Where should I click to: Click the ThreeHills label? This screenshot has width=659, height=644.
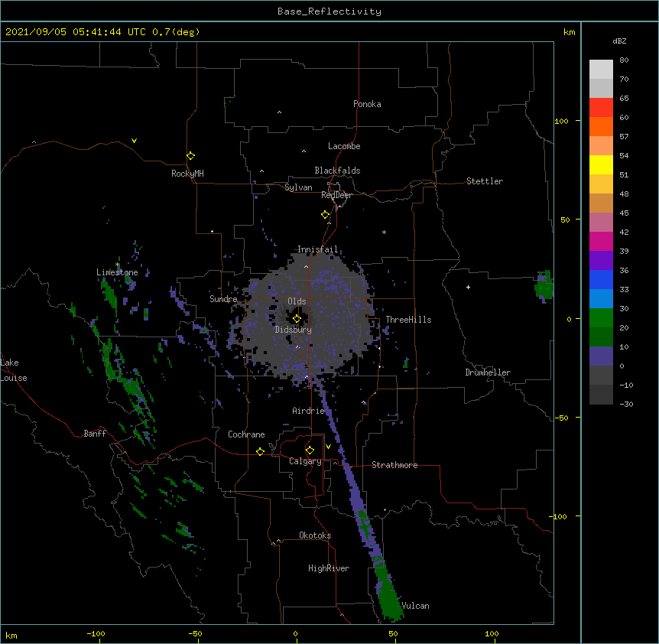click(408, 320)
